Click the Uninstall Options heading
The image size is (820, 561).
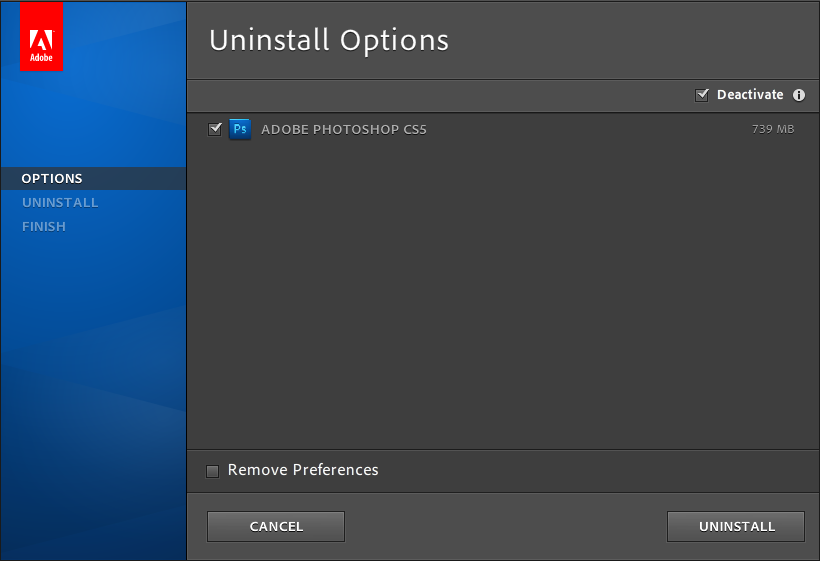tap(328, 40)
